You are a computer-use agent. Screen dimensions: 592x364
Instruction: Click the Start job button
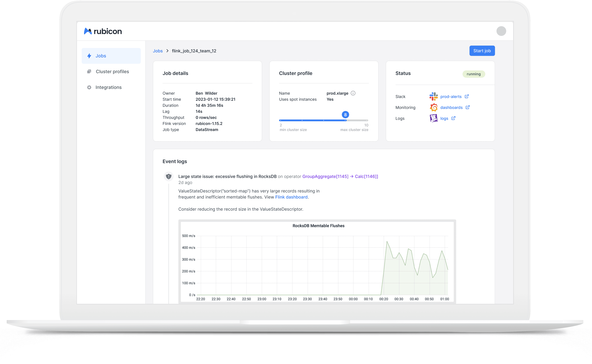pos(482,51)
